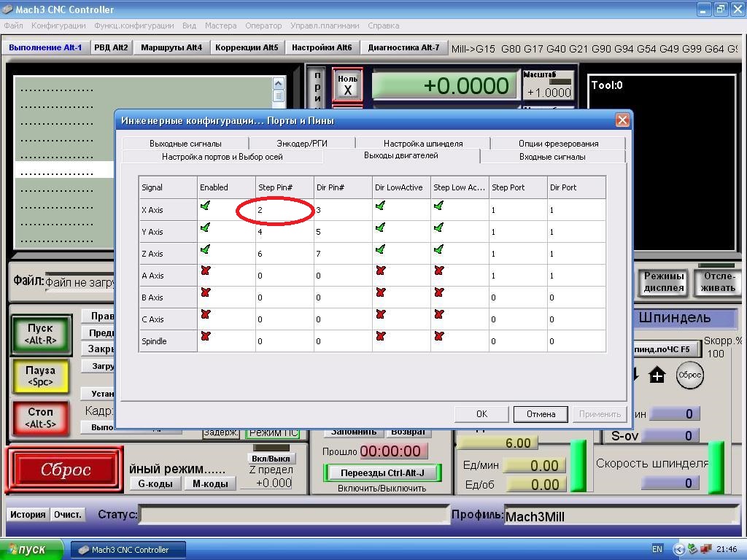Open the Справка menu
Viewport: 747px width, 560px height.
(384, 26)
